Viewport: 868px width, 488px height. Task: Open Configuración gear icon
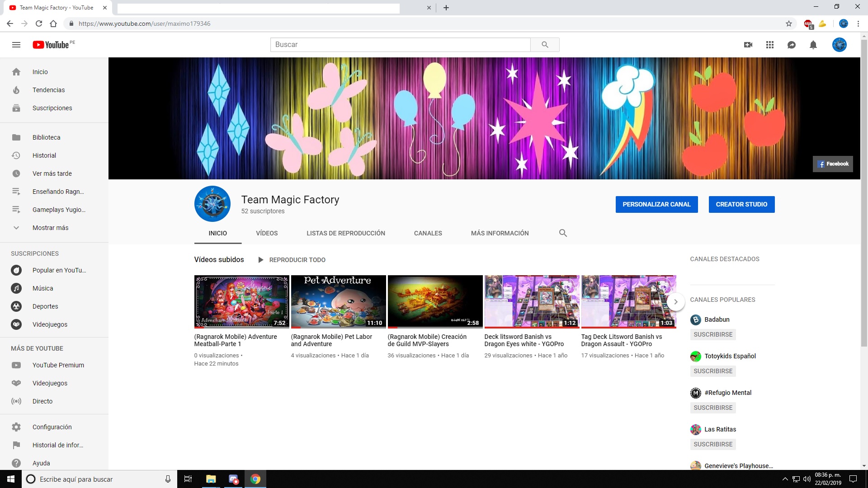point(16,427)
